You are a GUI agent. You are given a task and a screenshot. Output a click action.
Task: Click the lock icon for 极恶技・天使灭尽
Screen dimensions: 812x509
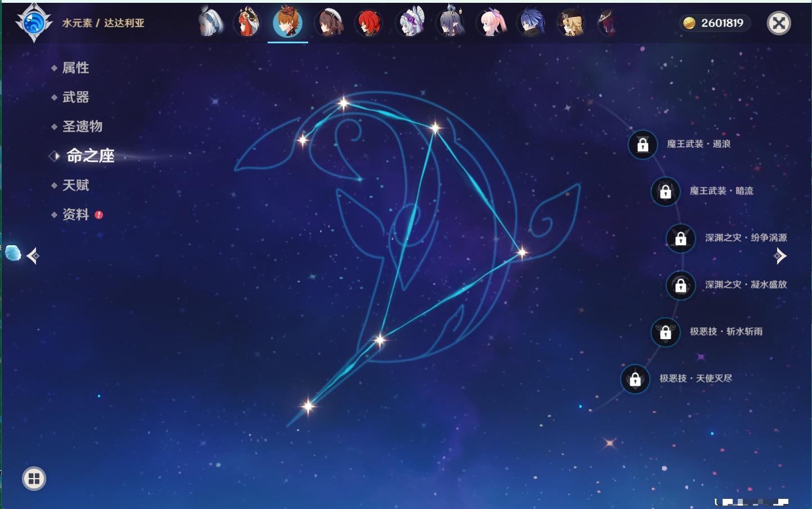click(635, 379)
